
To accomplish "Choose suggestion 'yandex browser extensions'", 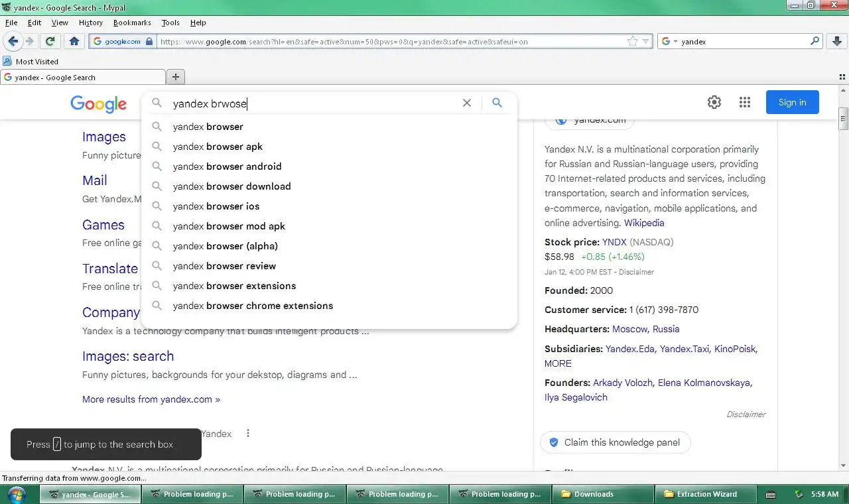I will click(329, 286).
